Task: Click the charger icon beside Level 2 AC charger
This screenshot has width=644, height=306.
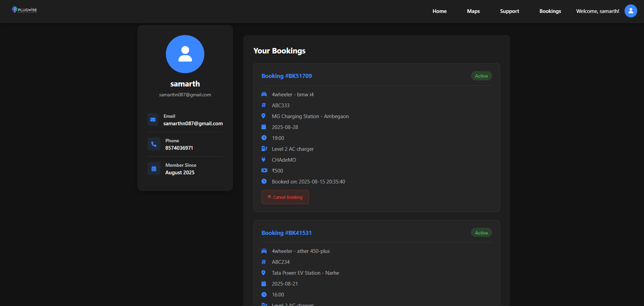Action: 264,149
